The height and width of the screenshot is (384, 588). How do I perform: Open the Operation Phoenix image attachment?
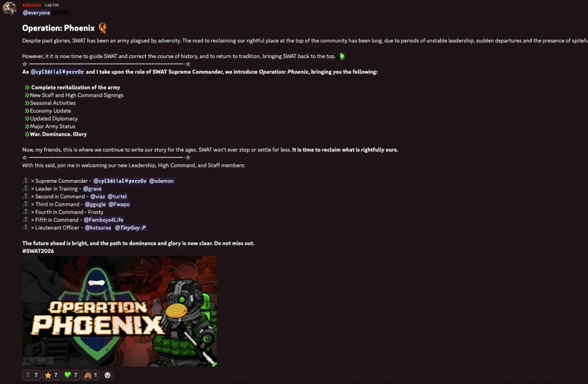[119, 311]
